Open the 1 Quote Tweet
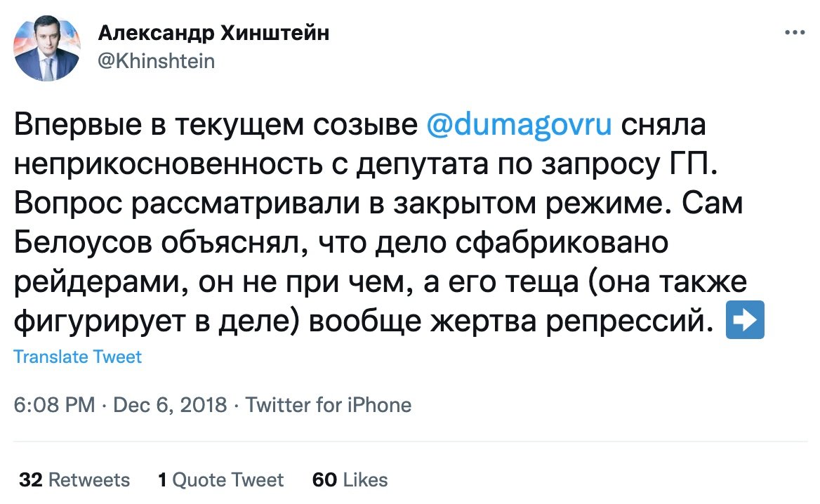The image size is (820, 504). (220, 479)
